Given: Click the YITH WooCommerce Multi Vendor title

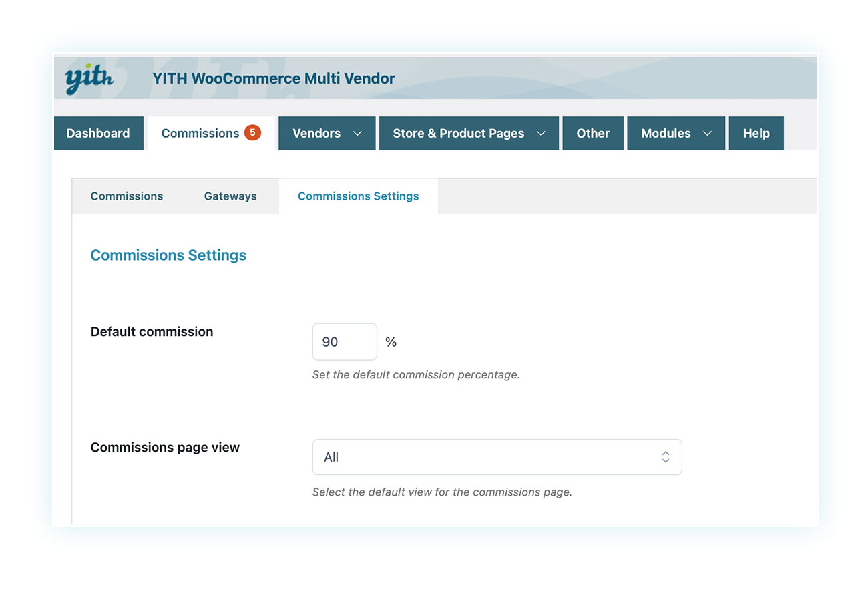Looking at the screenshot, I should pos(274,79).
